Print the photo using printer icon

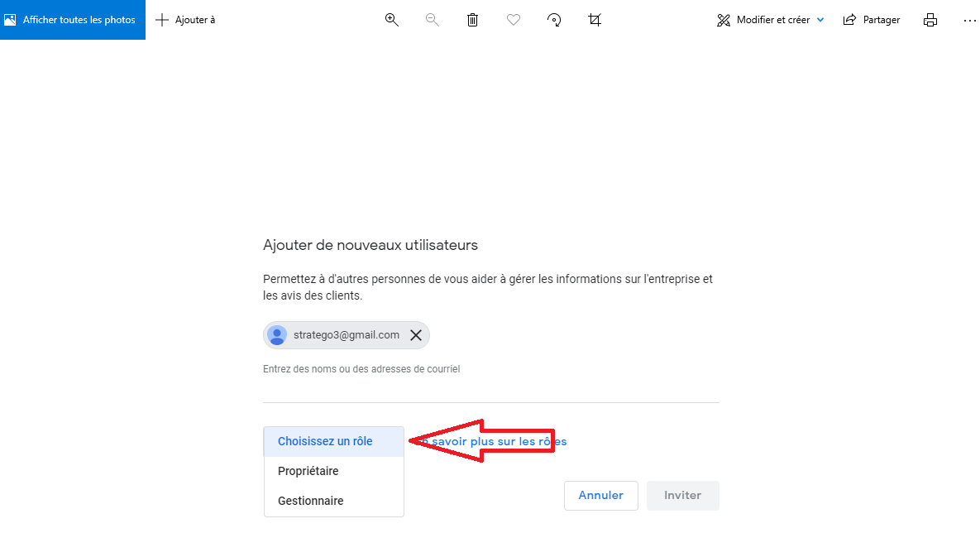[930, 19]
